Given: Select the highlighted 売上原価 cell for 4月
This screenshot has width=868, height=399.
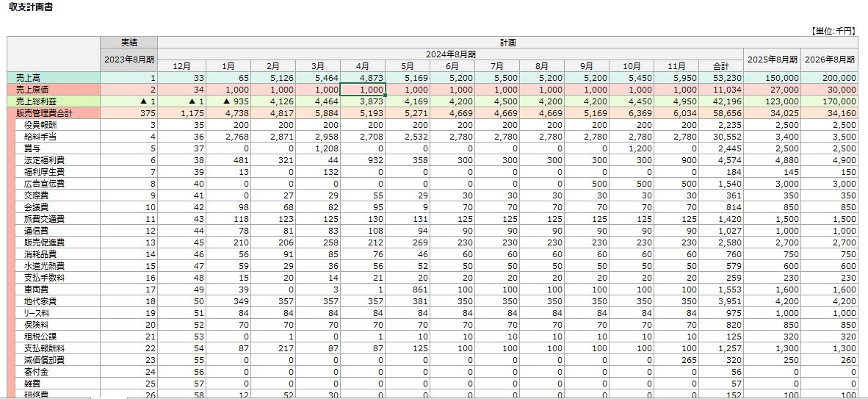Looking at the screenshot, I should tap(363, 90).
